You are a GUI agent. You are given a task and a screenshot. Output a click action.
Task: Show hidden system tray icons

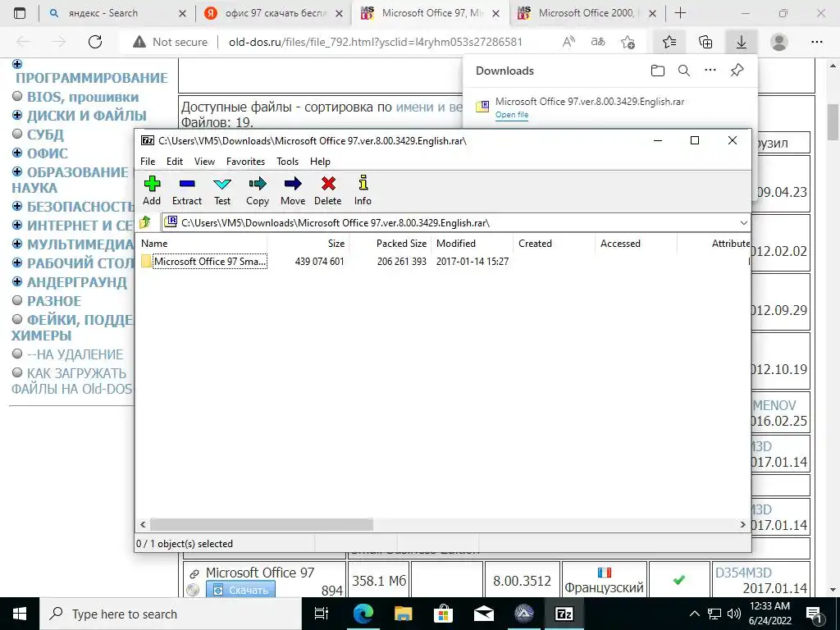pos(694,614)
